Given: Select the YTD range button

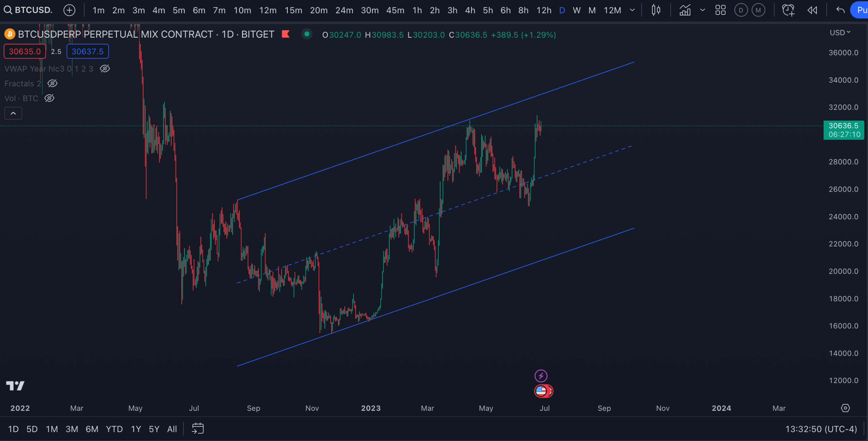Looking at the screenshot, I should [114, 429].
